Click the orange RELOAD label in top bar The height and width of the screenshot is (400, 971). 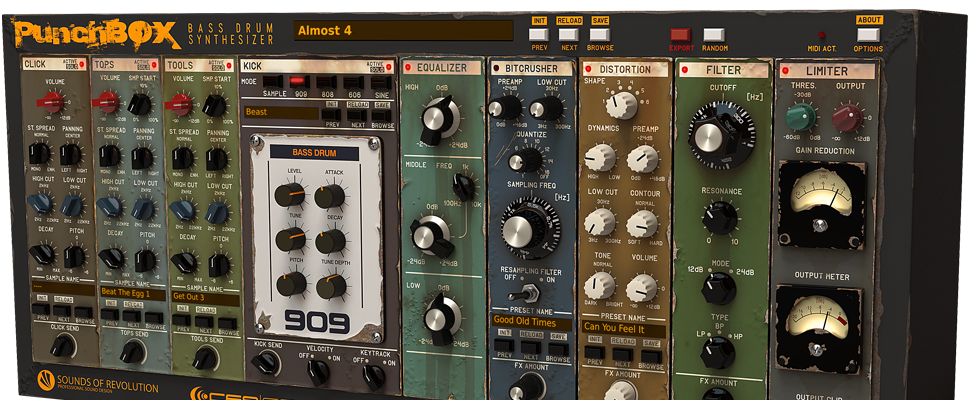569,20
